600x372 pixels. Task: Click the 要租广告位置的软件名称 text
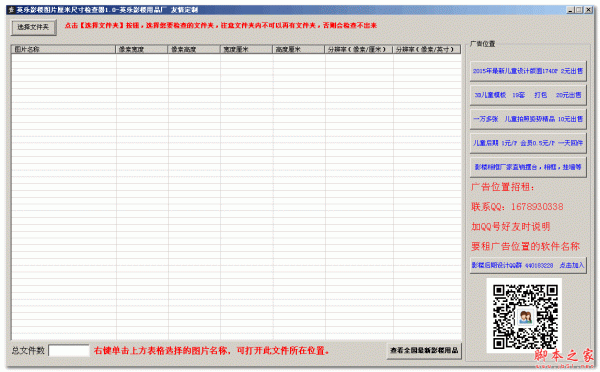point(525,246)
